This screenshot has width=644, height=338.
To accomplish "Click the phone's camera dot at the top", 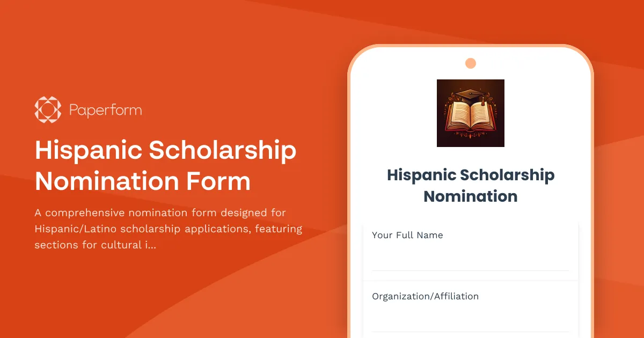I will tap(471, 63).
